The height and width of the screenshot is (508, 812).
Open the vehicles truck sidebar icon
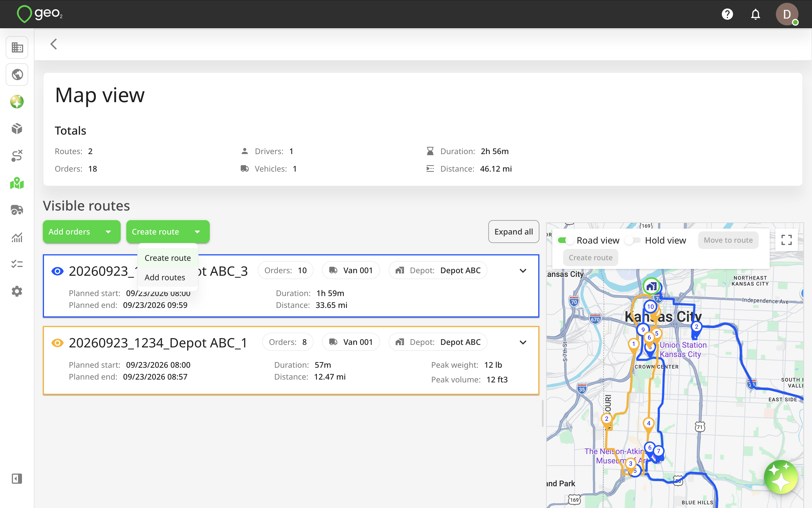click(17, 210)
